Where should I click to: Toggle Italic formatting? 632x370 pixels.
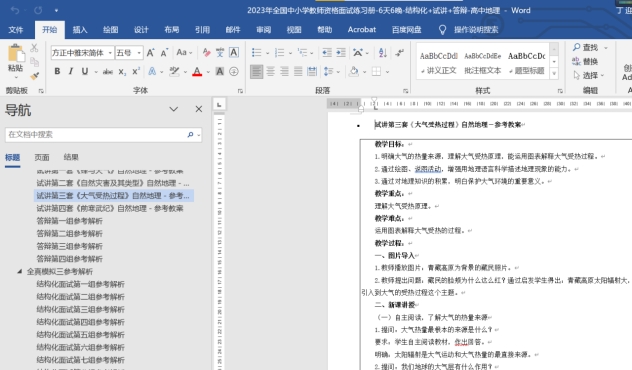71,71
